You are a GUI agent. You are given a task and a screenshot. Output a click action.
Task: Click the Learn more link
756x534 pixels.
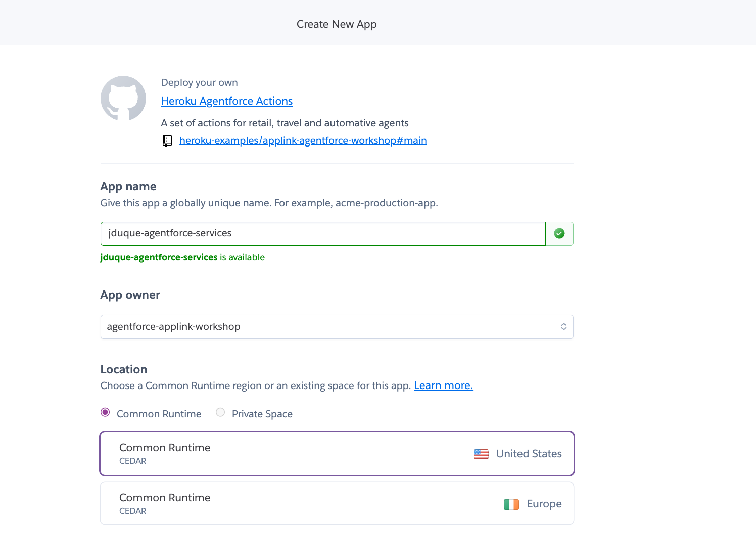(443, 385)
